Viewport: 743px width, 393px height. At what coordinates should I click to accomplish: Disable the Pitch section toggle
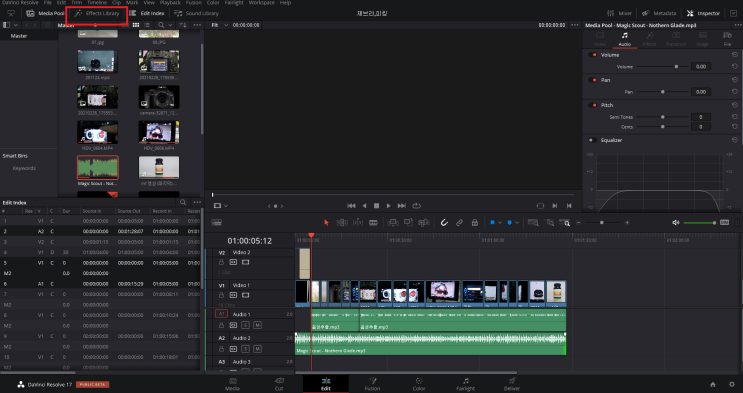click(x=592, y=105)
